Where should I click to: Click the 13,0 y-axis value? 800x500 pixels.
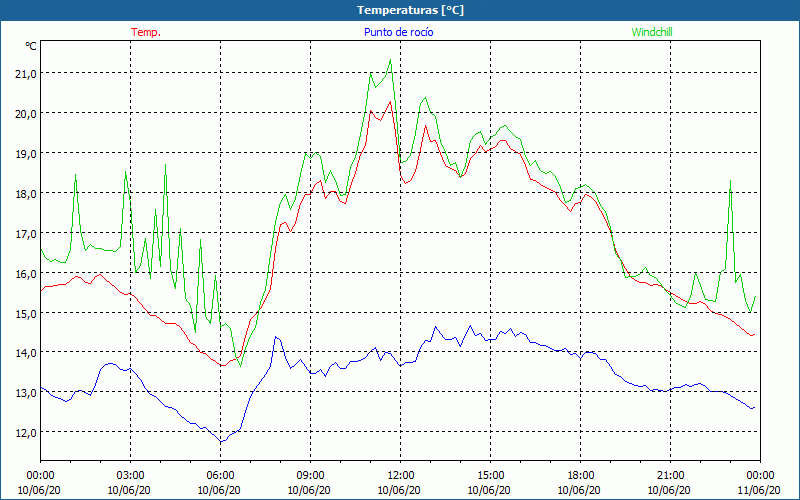pyautogui.click(x=26, y=393)
